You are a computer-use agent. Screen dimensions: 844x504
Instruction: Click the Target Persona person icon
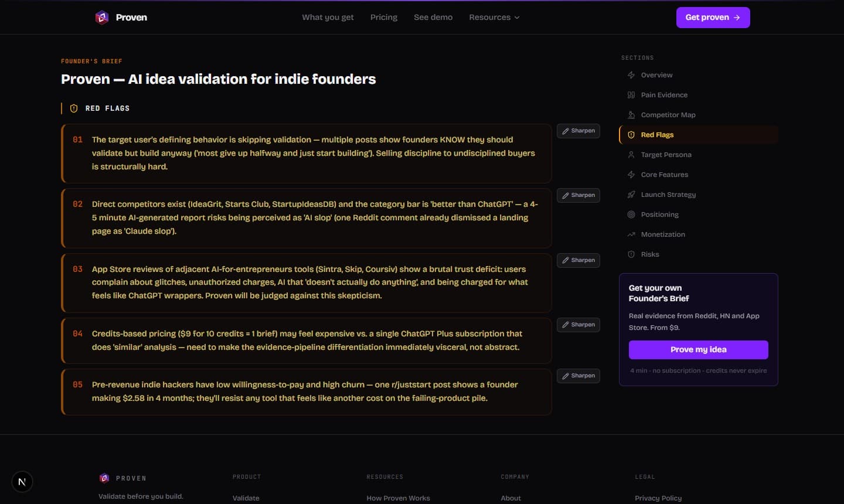pyautogui.click(x=631, y=155)
